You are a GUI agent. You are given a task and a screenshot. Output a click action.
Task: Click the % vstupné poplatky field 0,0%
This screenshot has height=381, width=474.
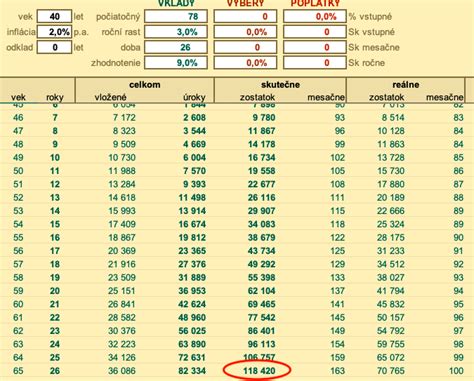(315, 16)
